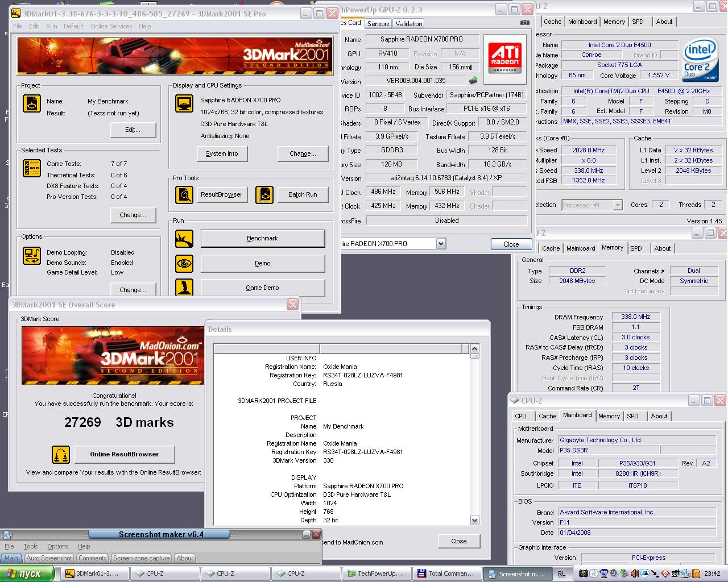
Task: Open the Tools menu in Screenshot maker
Action: pyautogui.click(x=31, y=546)
